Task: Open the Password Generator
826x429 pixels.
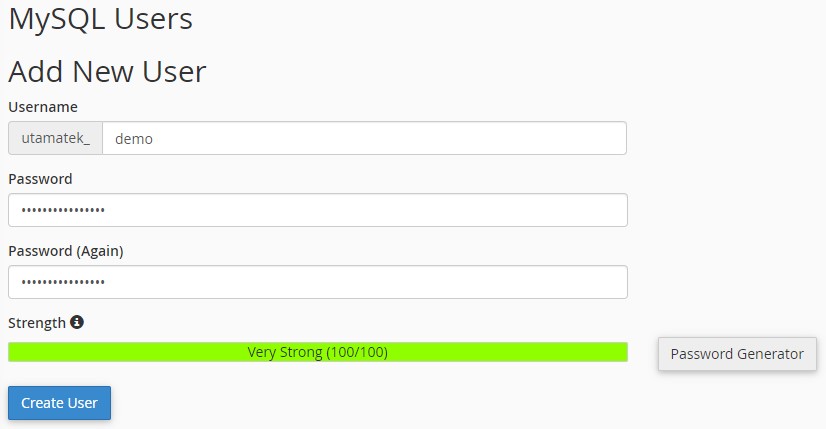Action: [737, 354]
